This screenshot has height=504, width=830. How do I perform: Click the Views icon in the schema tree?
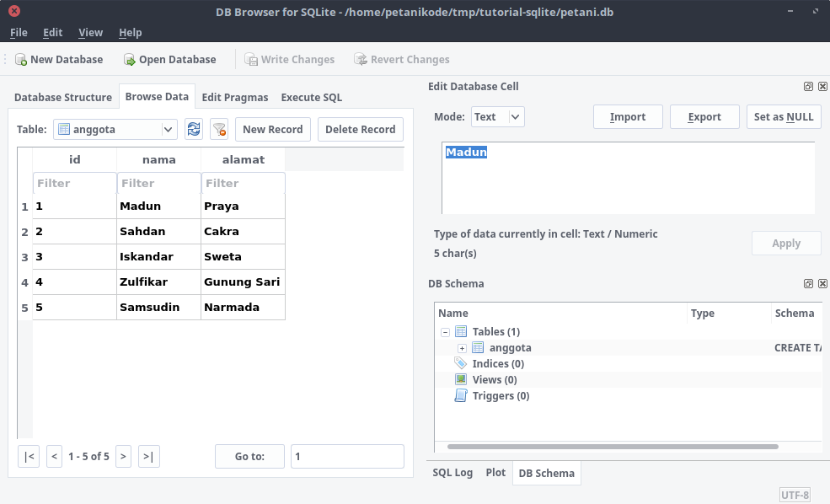459,379
